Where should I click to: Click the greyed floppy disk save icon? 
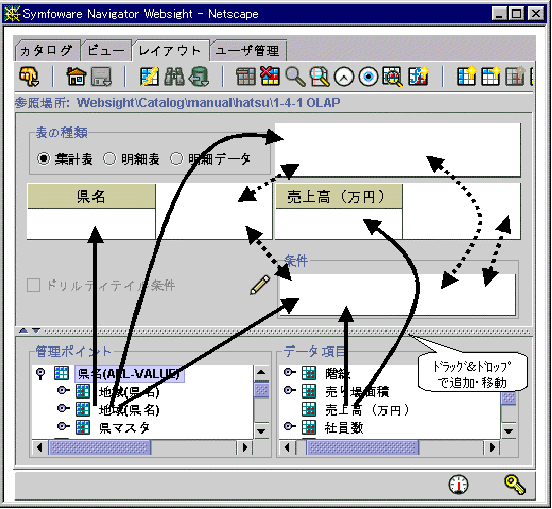[101, 76]
